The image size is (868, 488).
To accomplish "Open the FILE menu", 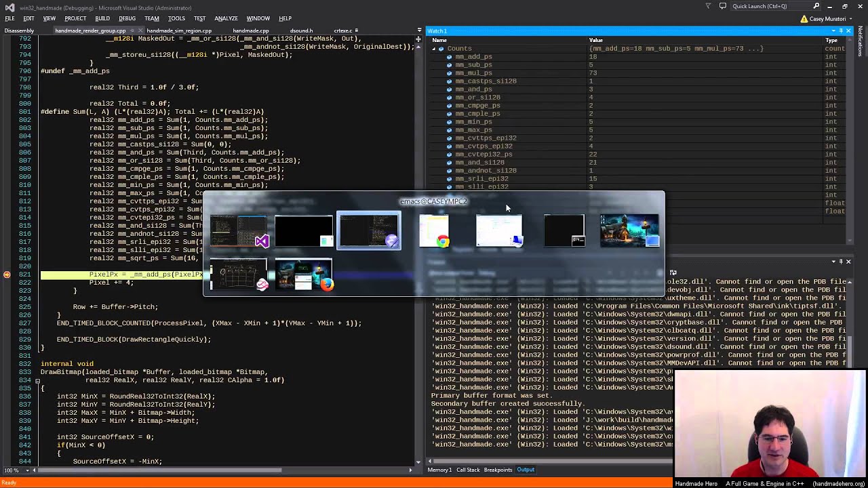I will coord(9,18).
